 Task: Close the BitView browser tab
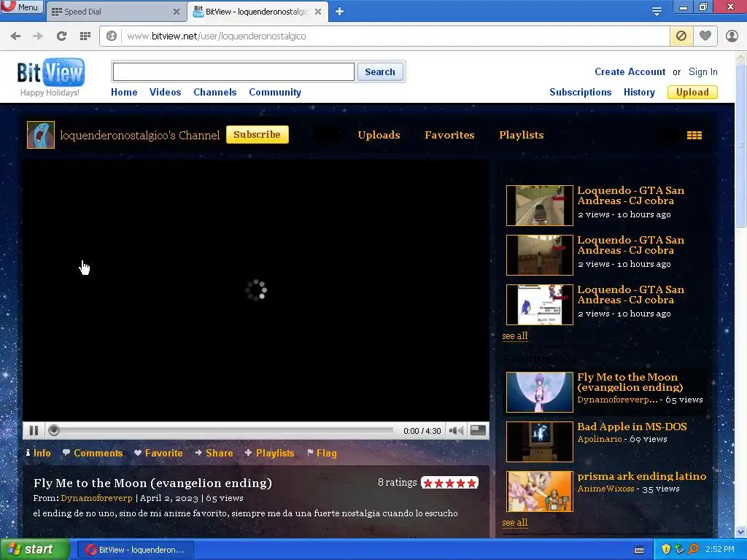click(318, 12)
